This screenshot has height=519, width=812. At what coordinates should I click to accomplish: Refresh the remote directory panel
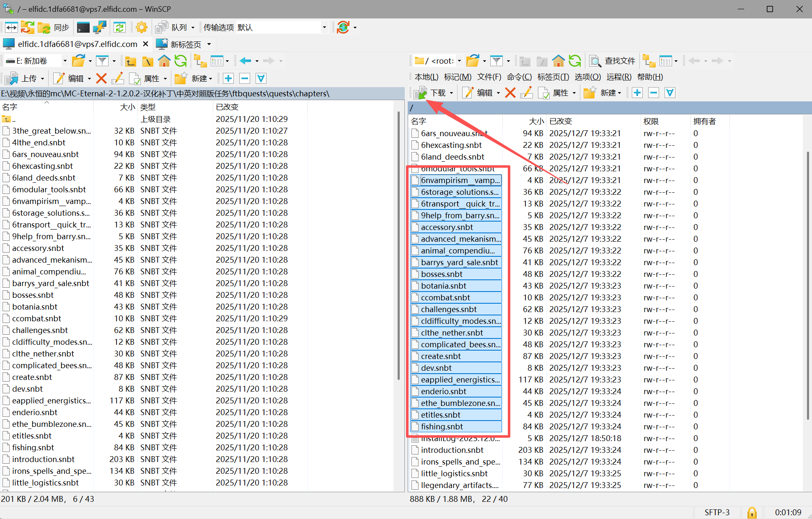tap(575, 61)
